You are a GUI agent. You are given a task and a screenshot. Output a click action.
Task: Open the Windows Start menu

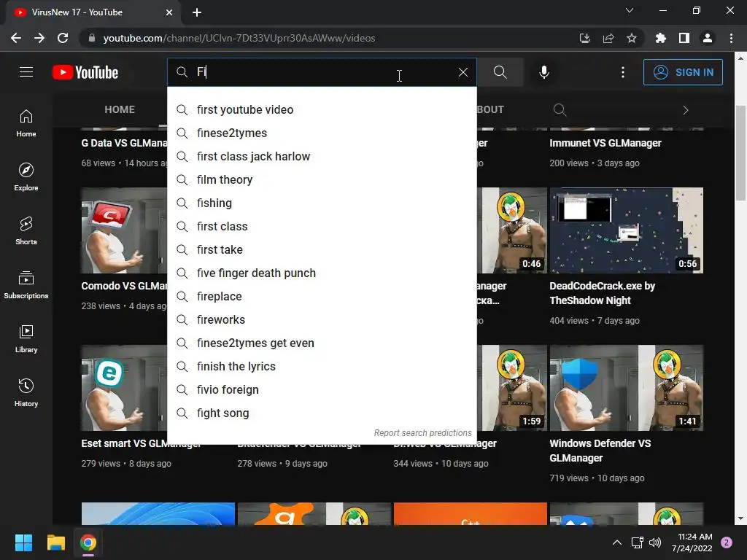(x=23, y=542)
